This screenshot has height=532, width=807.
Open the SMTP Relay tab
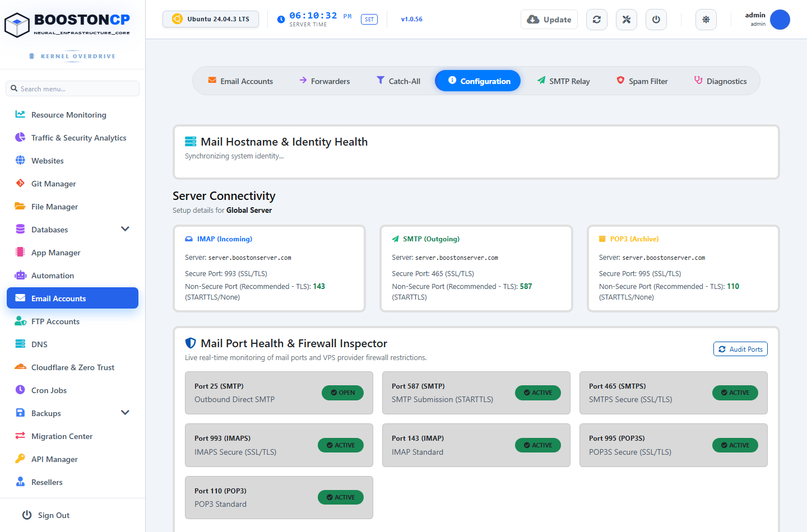(563, 81)
